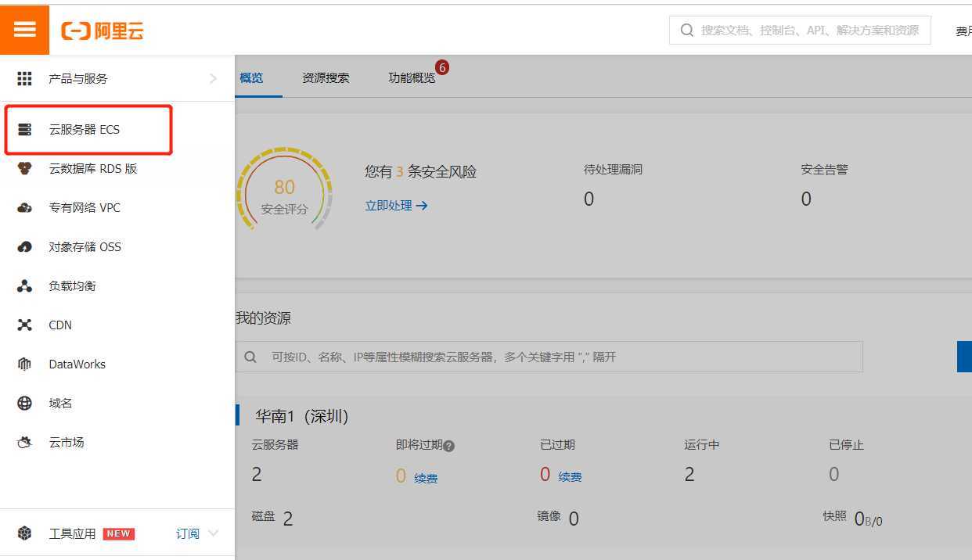The image size is (972, 560).
Task: Click the tool applications cube icon
Action: 24,533
